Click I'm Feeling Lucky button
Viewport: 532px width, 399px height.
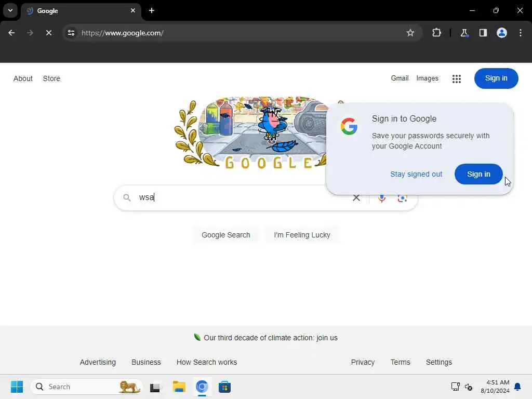[302, 235]
